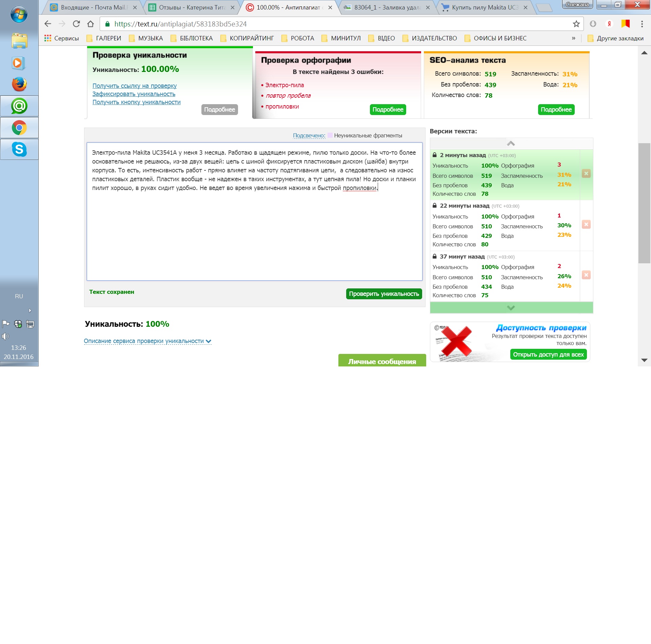Click the Yandex extension icon
This screenshot has height=644, width=651.
click(609, 24)
